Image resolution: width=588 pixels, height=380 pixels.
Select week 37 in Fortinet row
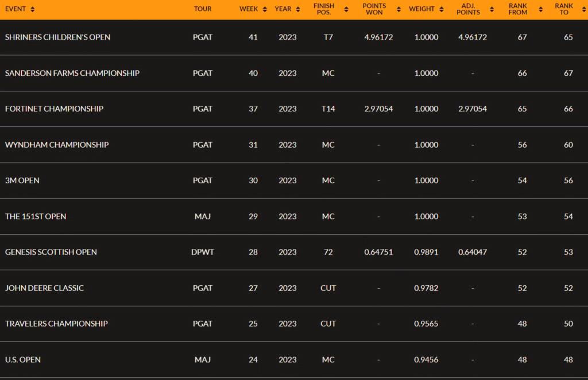(x=253, y=109)
